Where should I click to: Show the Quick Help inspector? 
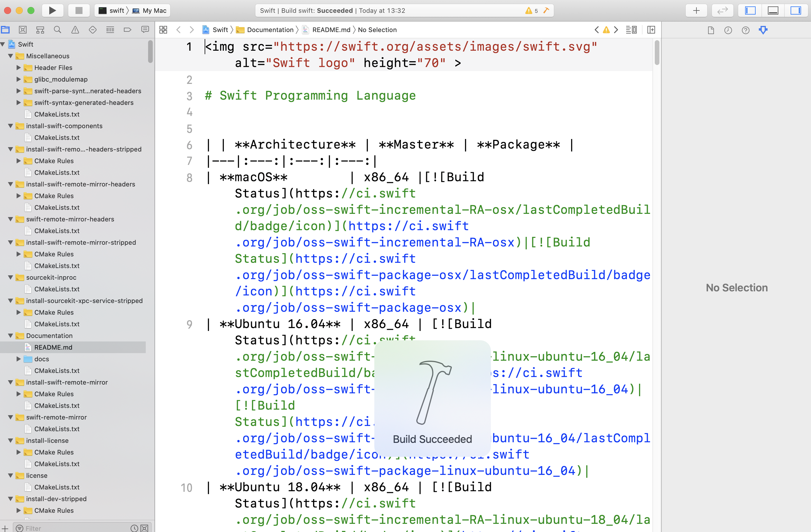tap(746, 30)
